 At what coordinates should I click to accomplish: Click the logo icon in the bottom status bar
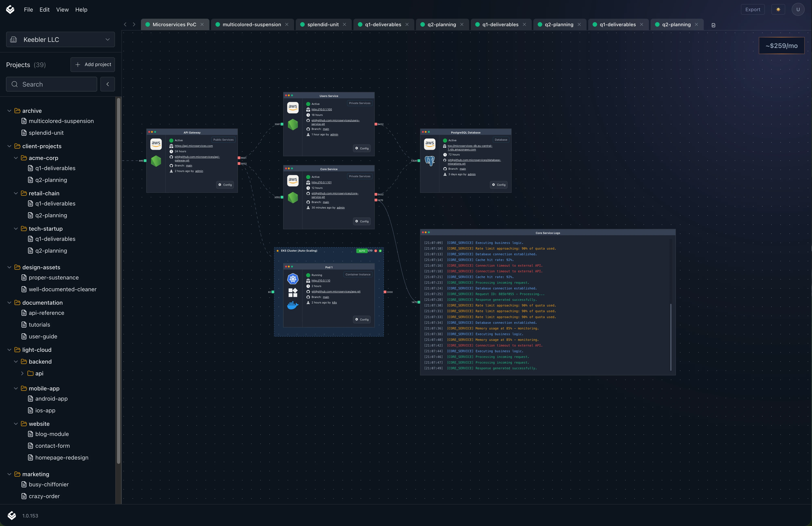pos(12,515)
